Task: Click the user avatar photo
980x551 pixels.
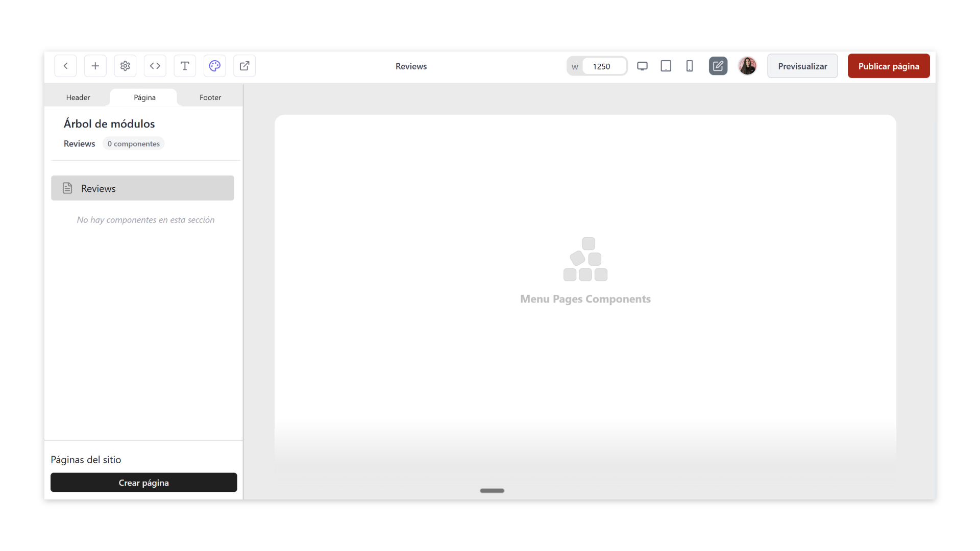Action: 747,66
